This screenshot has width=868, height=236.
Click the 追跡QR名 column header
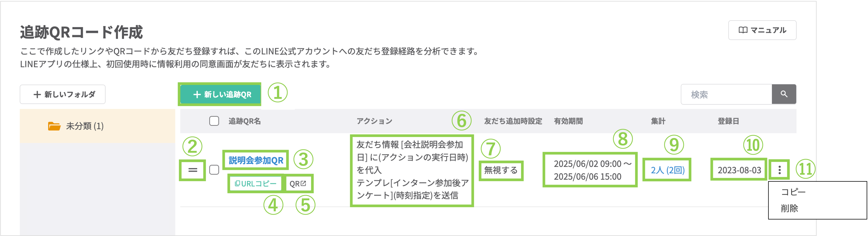click(x=244, y=121)
